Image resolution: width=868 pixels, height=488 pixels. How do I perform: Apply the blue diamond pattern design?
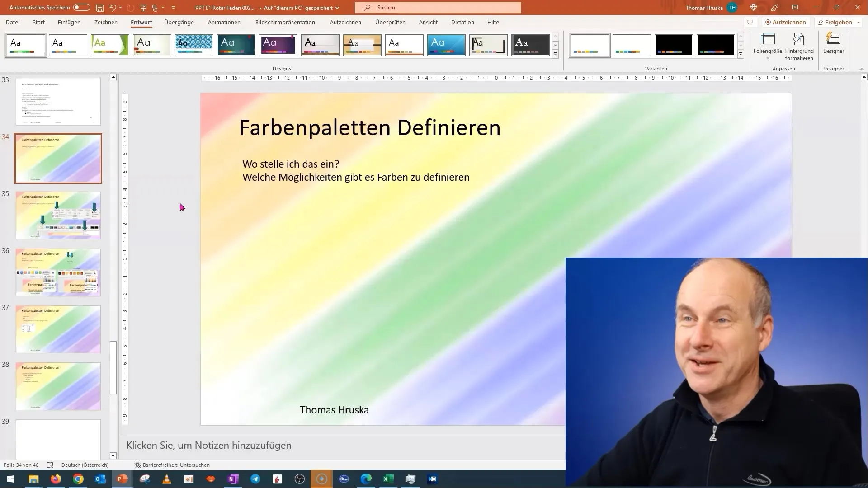point(194,45)
